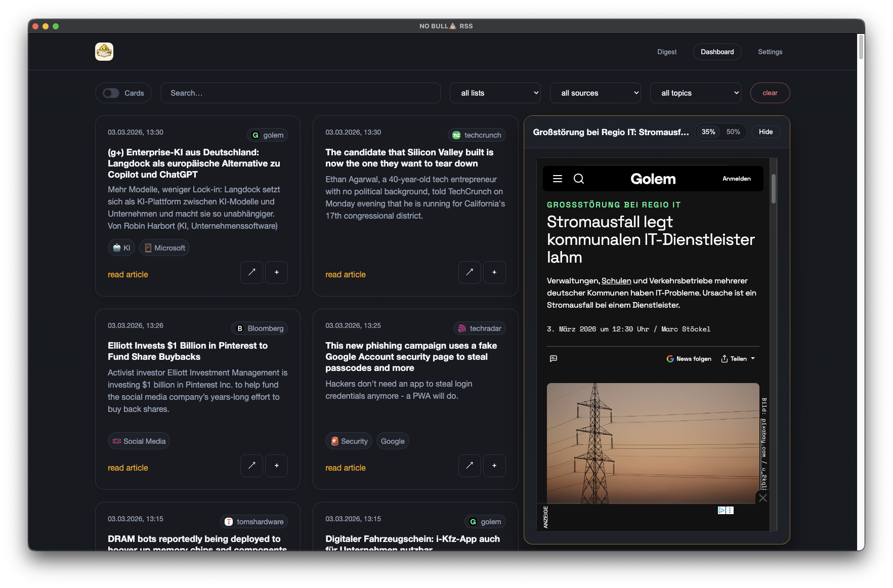Click the preview pane scrollbar thumb

(x=773, y=189)
